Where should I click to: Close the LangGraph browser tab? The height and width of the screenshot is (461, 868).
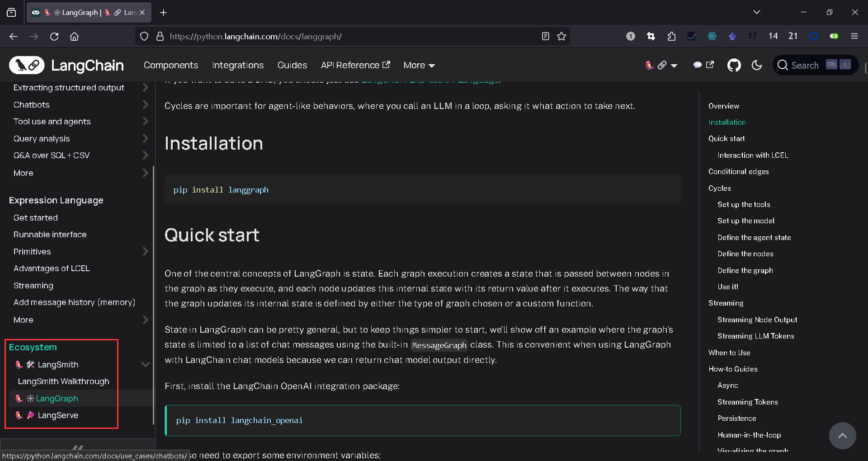click(142, 13)
